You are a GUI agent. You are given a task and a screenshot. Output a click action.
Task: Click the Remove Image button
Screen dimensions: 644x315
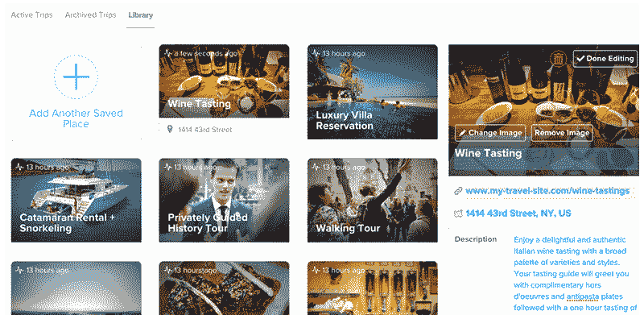[x=562, y=133]
